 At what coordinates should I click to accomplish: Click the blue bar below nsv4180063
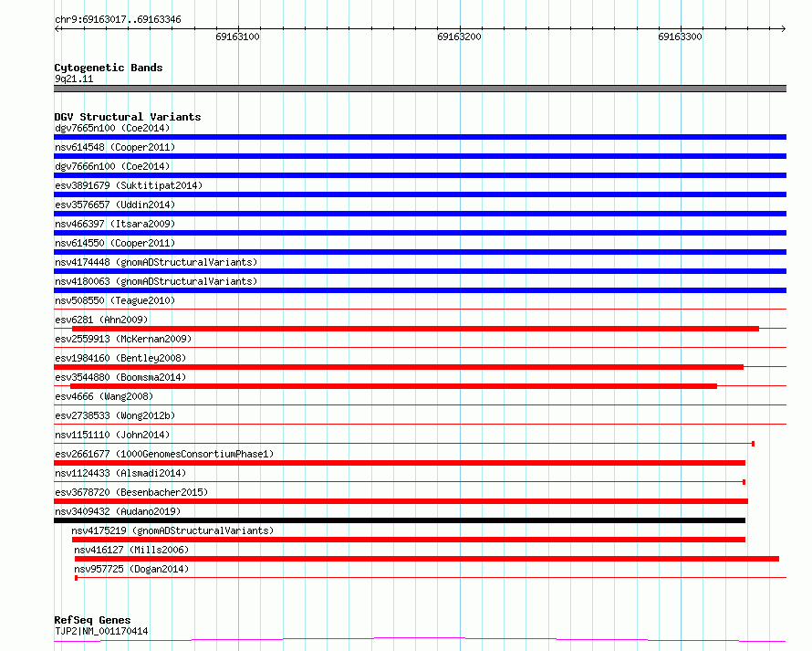tap(420, 290)
